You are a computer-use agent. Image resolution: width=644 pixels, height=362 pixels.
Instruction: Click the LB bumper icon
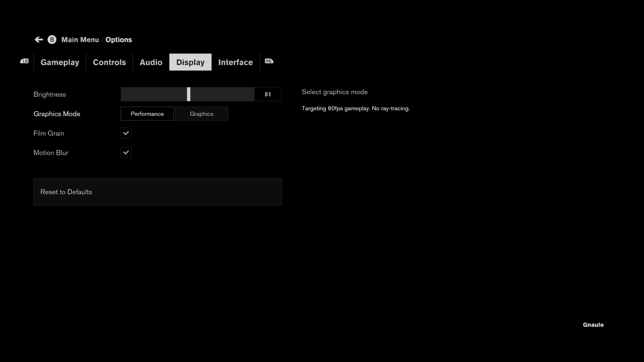click(24, 61)
